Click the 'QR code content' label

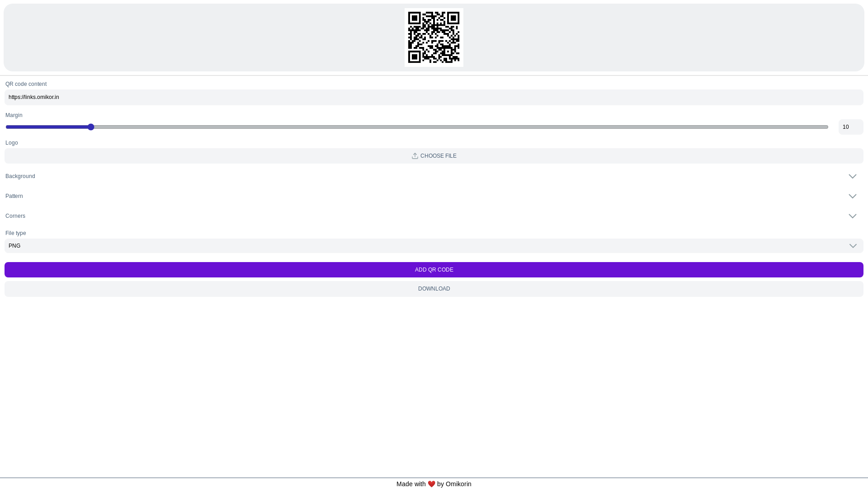(26, 84)
